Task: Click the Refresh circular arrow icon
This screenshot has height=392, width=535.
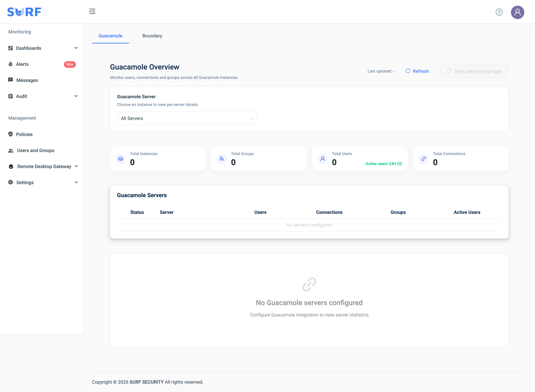Action: [x=408, y=71]
